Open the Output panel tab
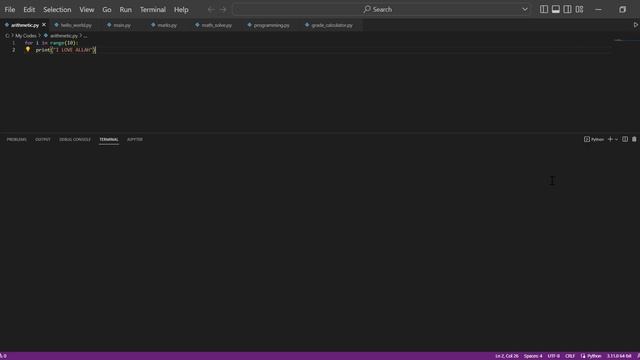640x360 pixels. tap(43, 140)
